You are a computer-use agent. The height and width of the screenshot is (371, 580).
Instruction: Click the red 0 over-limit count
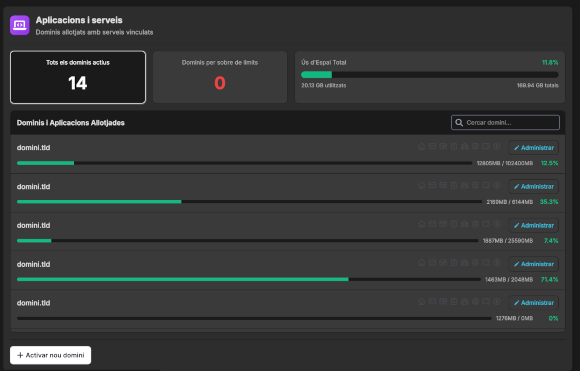[x=220, y=83]
